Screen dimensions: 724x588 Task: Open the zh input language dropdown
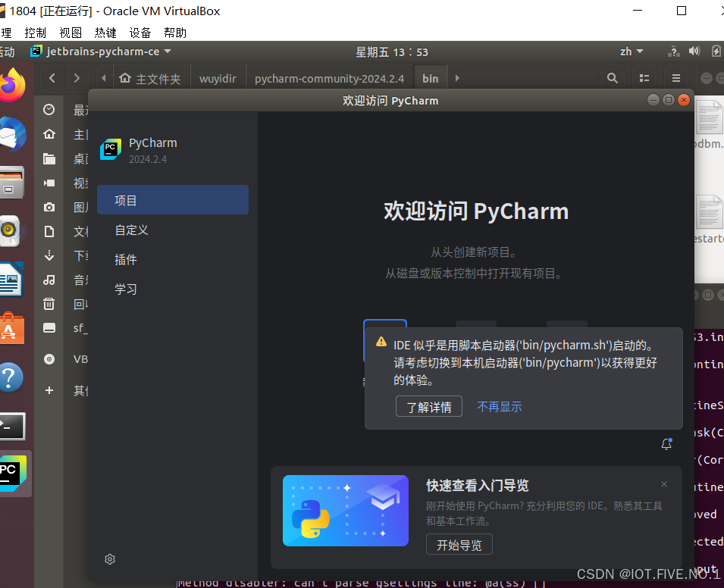click(x=632, y=52)
